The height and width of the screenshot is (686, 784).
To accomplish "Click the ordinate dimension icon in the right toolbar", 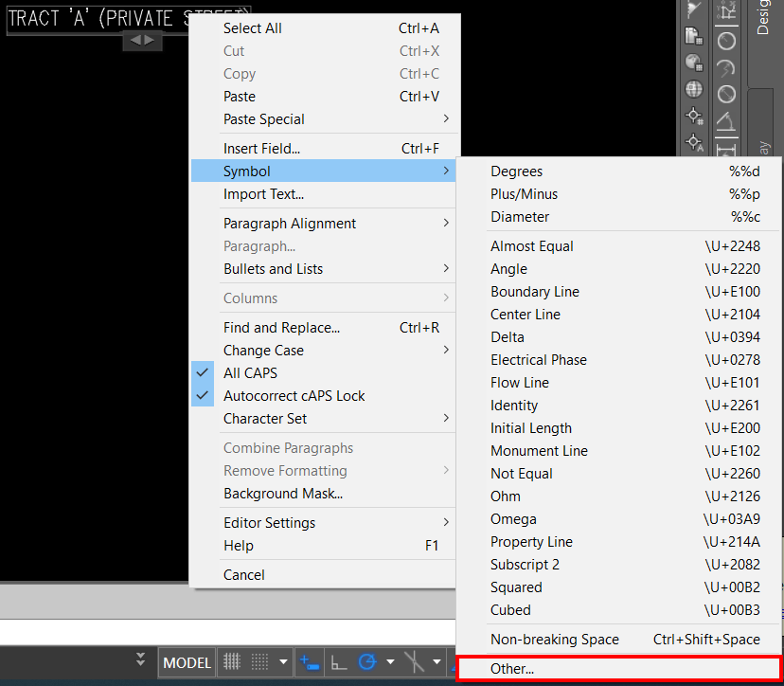I will [x=726, y=12].
